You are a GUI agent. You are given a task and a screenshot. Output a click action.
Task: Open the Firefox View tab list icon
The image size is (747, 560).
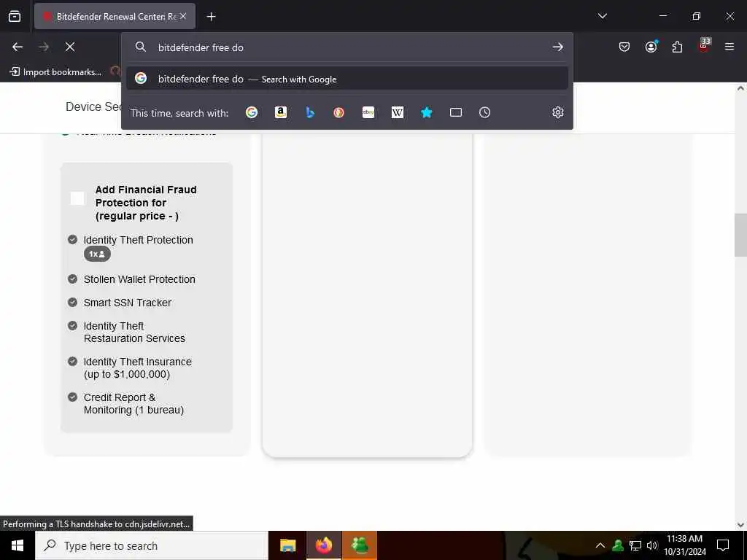click(15, 17)
